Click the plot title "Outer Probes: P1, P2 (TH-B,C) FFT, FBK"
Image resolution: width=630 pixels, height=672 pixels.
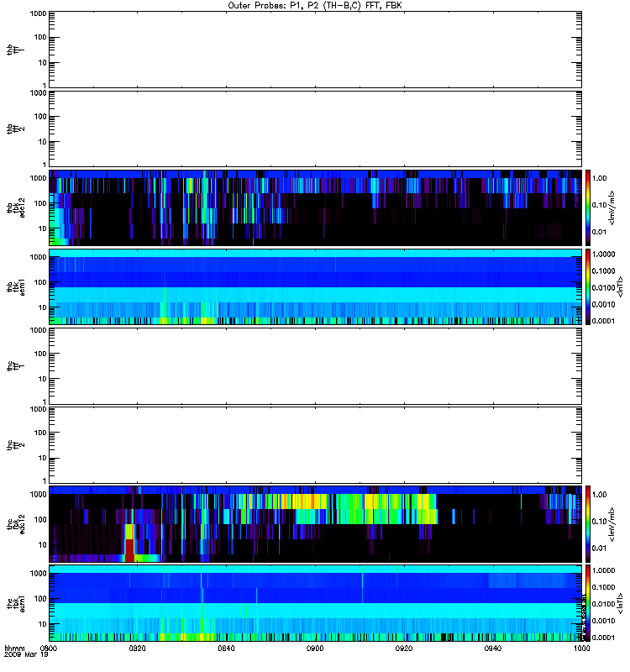315,6
